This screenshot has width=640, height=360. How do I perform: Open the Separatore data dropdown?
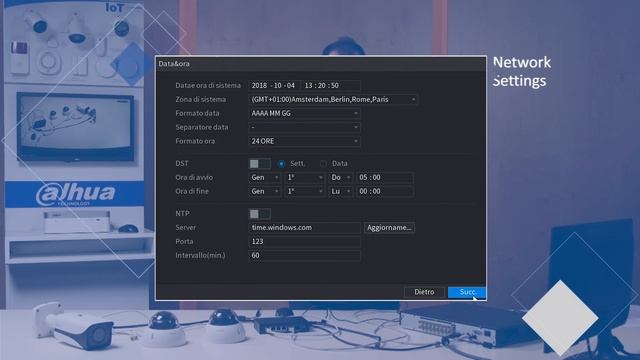pyautogui.click(x=304, y=127)
